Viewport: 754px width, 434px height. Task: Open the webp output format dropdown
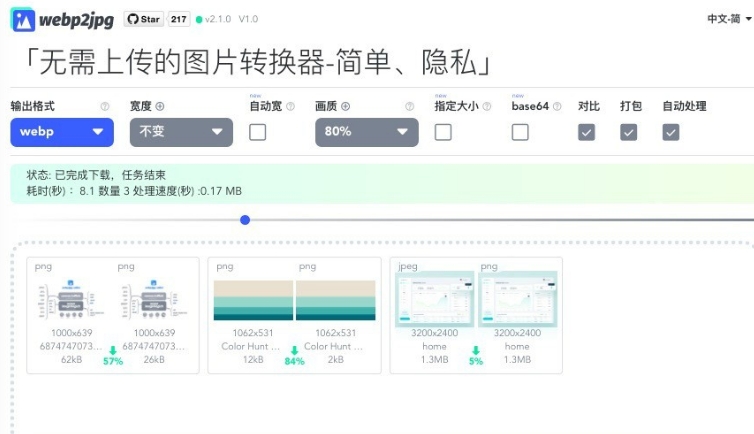[62, 132]
